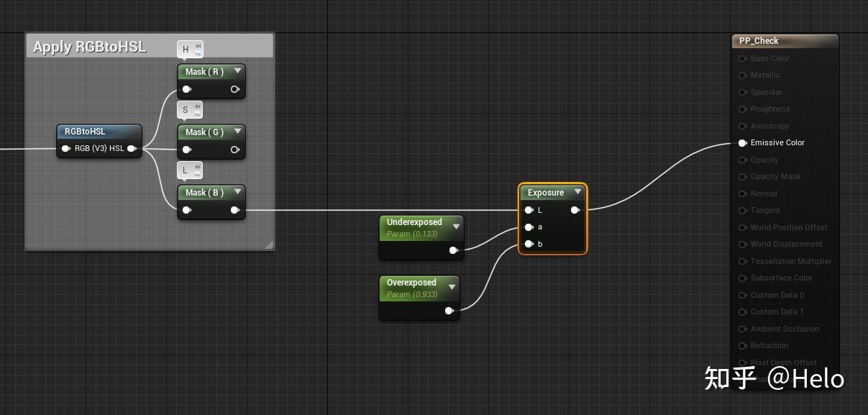The width and height of the screenshot is (868, 415).
Task: Click the Ambient Occlusion pin on PP_Check
Action: pyautogui.click(x=743, y=329)
